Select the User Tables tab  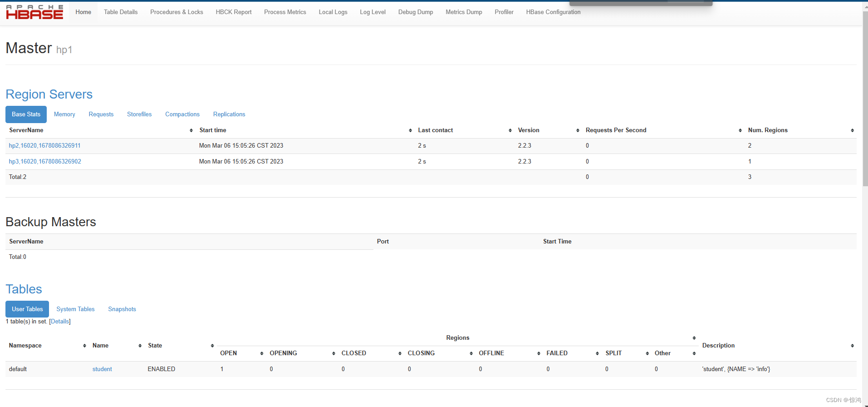27,309
